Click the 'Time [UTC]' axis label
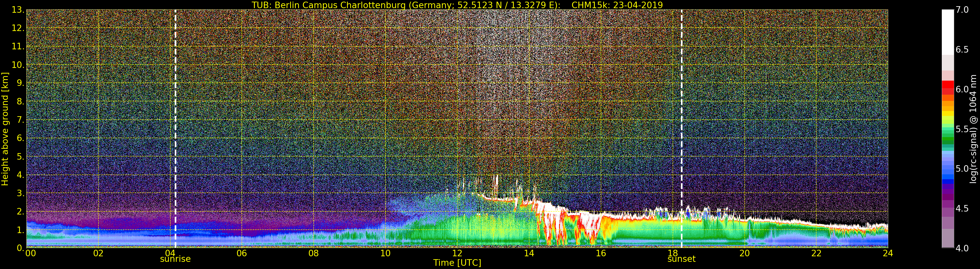 pos(457,262)
